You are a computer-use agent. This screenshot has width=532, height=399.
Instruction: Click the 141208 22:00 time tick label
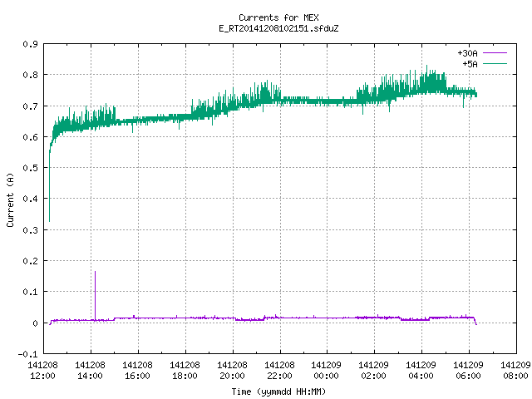(279, 370)
